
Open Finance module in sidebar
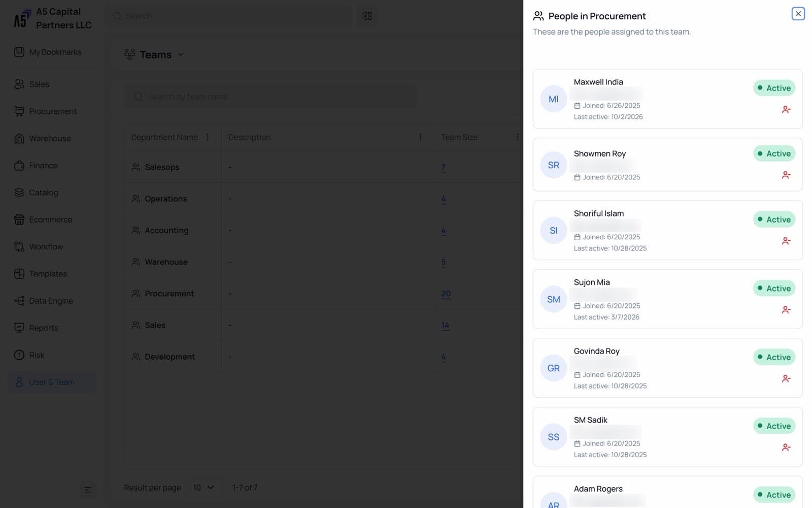pyautogui.click(x=51, y=166)
